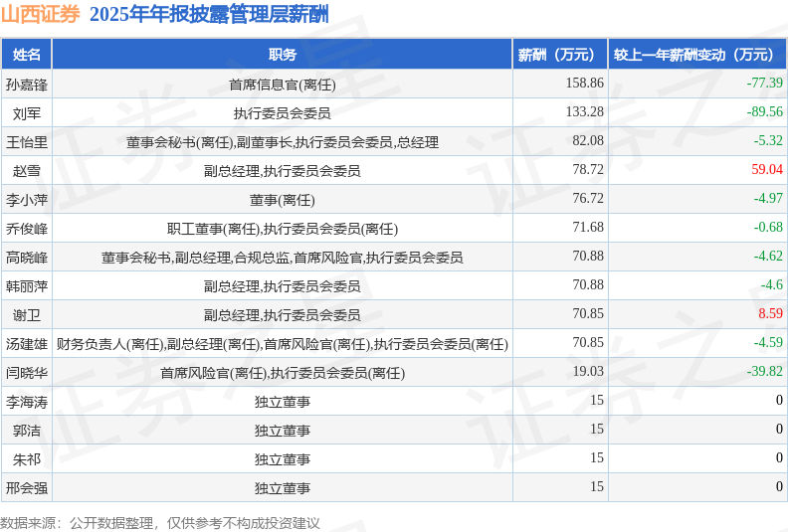Select the name 谢卫
This screenshot has height=532, width=788.
click(x=27, y=315)
